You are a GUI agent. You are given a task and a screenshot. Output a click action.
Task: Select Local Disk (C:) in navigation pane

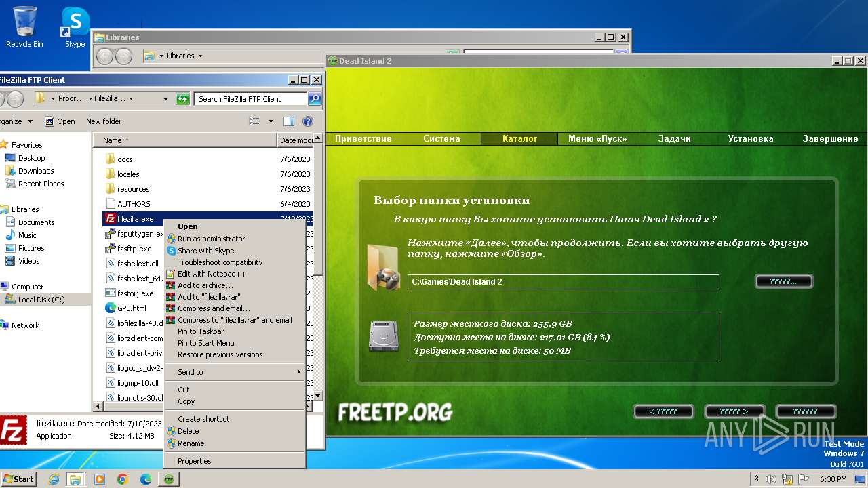pyautogui.click(x=41, y=300)
